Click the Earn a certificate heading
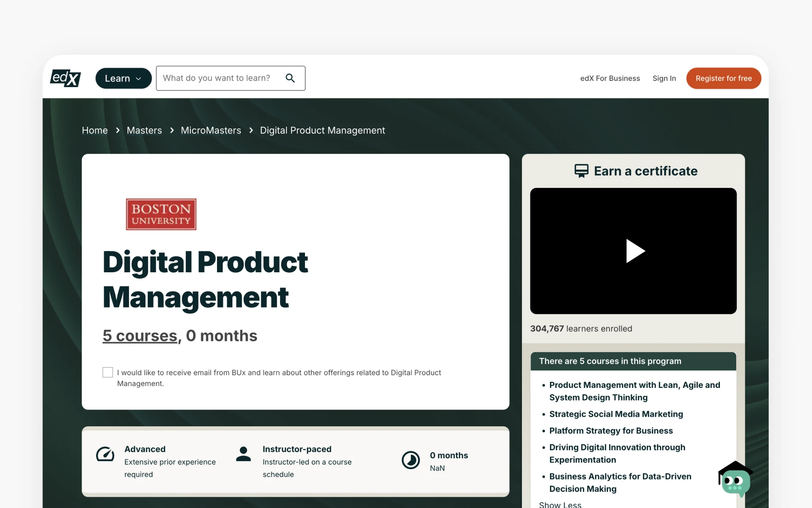The height and width of the screenshot is (508, 812). (646, 171)
